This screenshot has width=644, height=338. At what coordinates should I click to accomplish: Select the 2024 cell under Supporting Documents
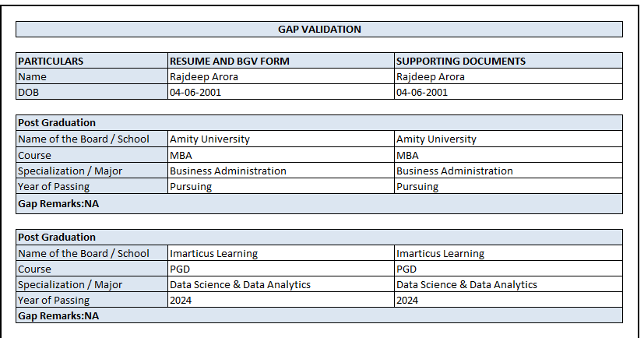[x=509, y=300]
